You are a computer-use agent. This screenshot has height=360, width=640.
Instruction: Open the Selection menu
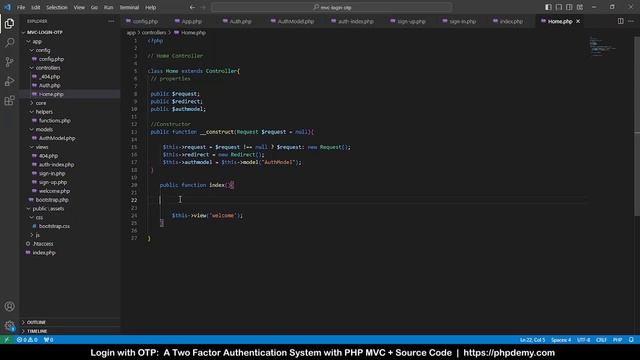point(56,7)
